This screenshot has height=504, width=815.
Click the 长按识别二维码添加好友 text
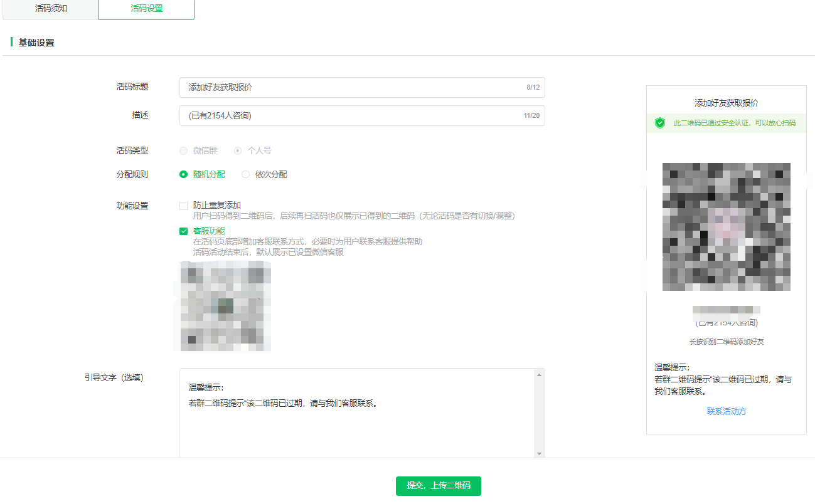(727, 342)
